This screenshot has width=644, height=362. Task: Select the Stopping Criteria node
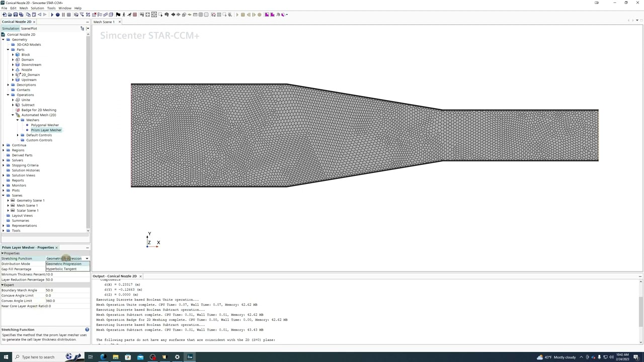[25, 165]
